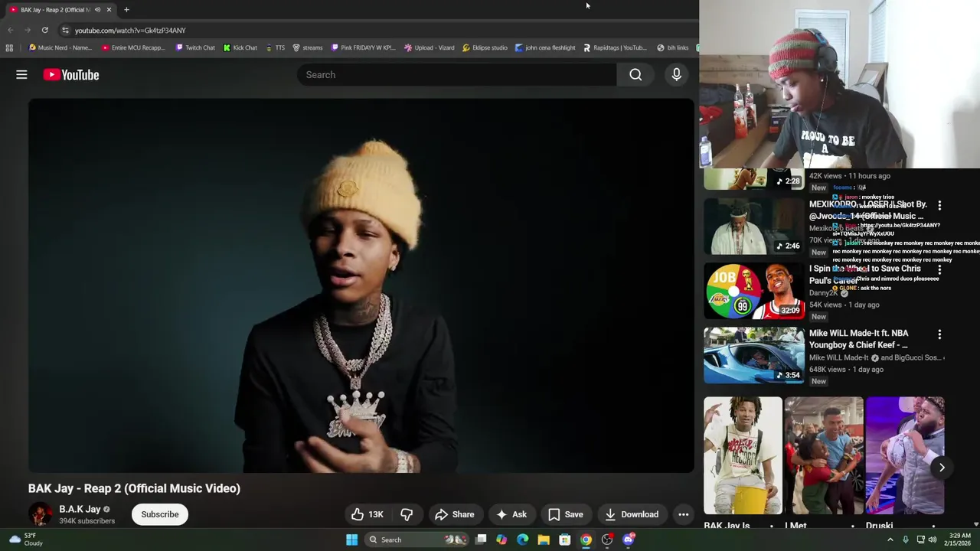Open TTS bookmark
This screenshot has width=980, height=551.
(x=276, y=47)
